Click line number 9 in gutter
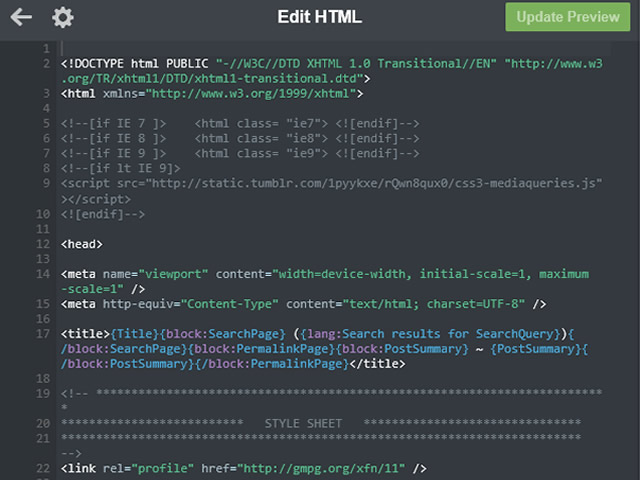640x480 pixels. tap(47, 183)
